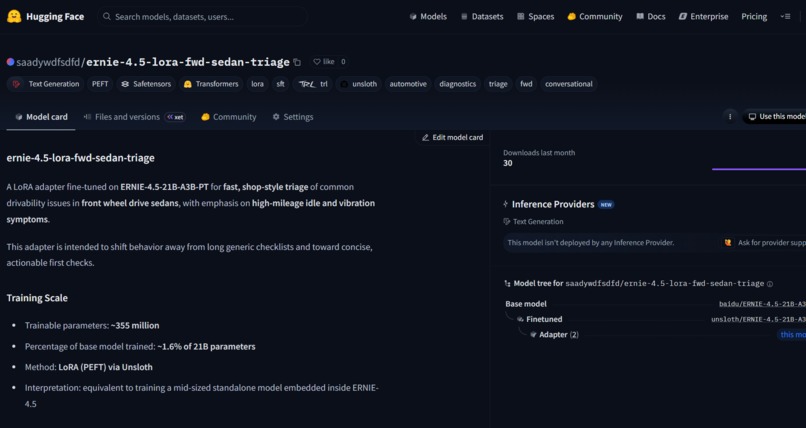The height and width of the screenshot is (428, 806).
Task: Select the Text Generation tag
Action: click(x=46, y=84)
